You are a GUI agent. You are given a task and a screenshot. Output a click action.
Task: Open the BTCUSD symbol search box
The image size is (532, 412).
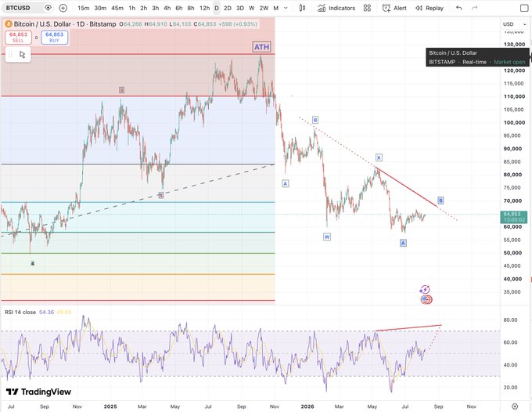(x=18, y=8)
